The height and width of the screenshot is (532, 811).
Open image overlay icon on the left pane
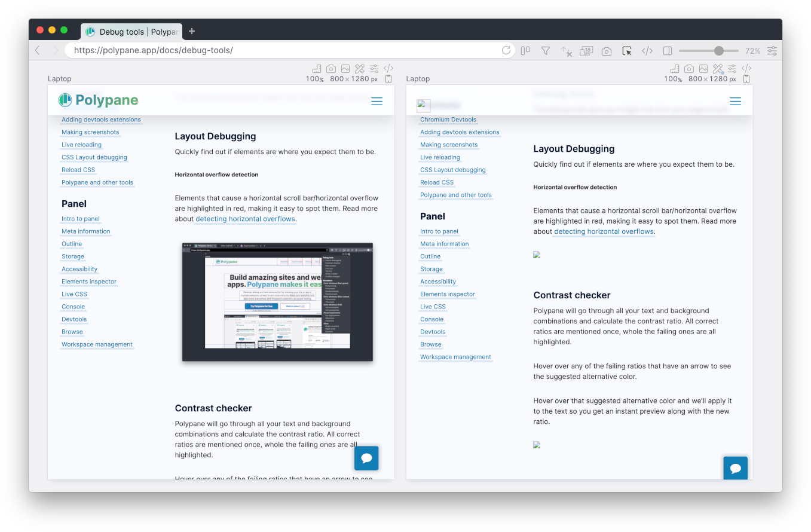[345, 69]
